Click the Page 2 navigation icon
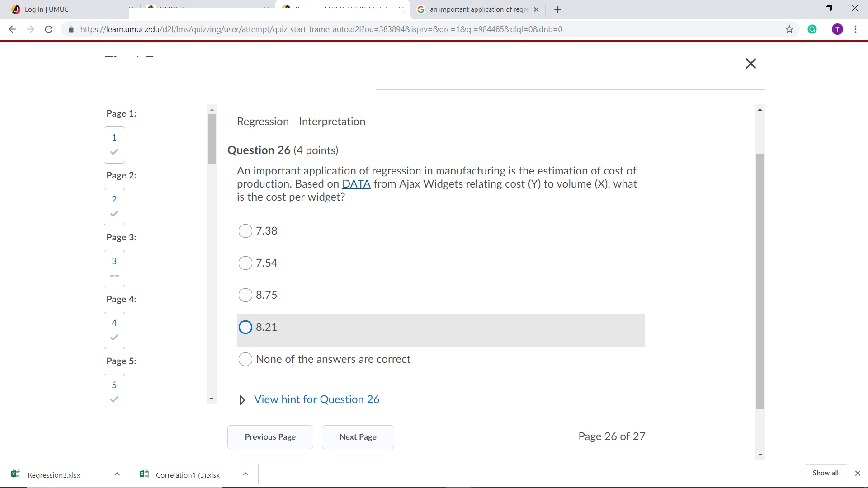Screen dimensions: 868x488 114,206
